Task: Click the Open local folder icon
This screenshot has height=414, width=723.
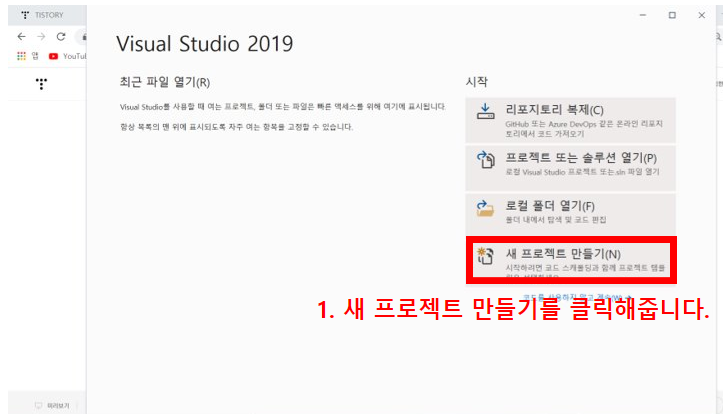Action: tap(485, 208)
